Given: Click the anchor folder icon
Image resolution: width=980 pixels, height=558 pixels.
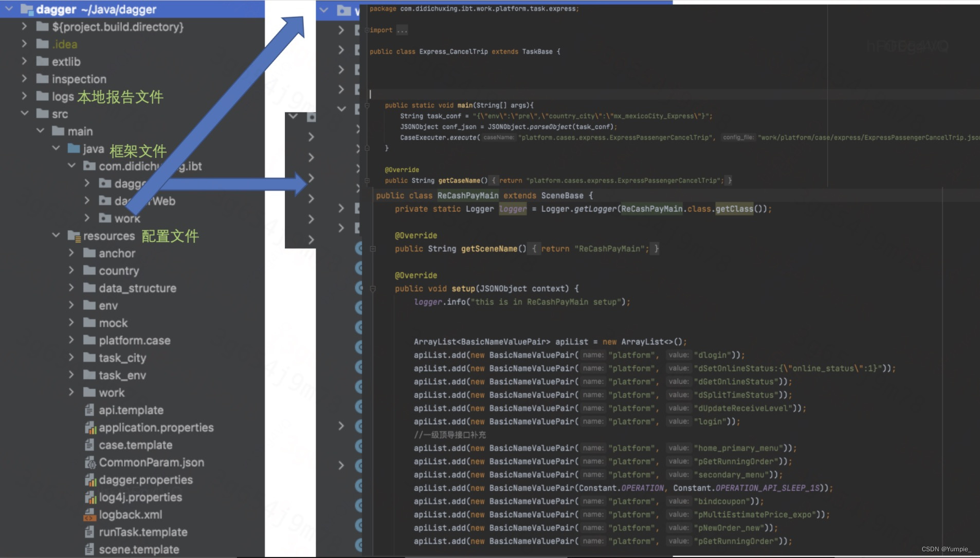Looking at the screenshot, I should [89, 253].
